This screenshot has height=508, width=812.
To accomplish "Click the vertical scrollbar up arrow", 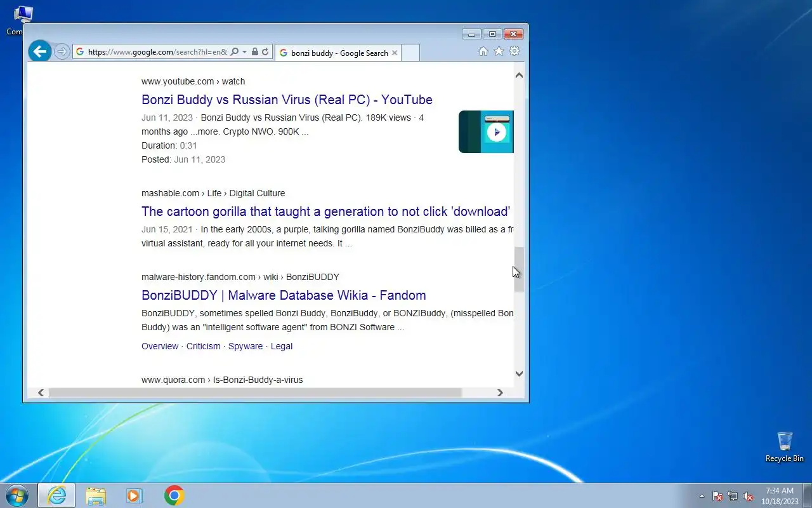I will (x=519, y=76).
